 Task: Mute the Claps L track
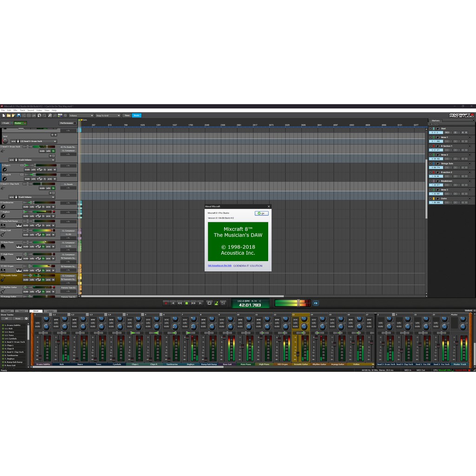28,169
